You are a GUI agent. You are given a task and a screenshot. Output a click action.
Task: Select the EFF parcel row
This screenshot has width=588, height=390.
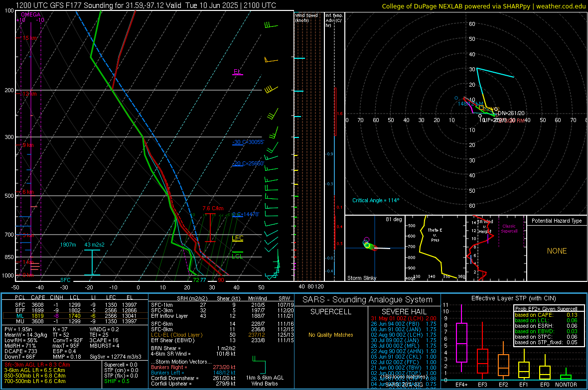pyautogui.click(x=75, y=310)
